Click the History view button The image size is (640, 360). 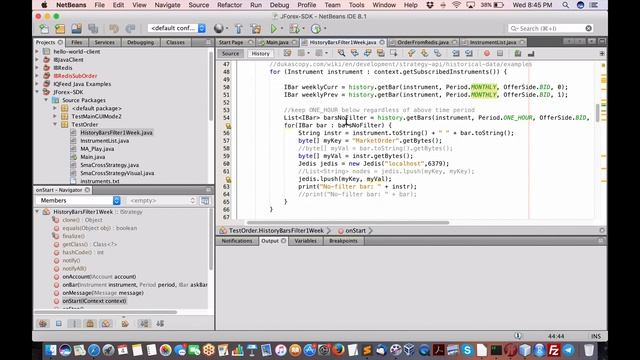(260, 53)
